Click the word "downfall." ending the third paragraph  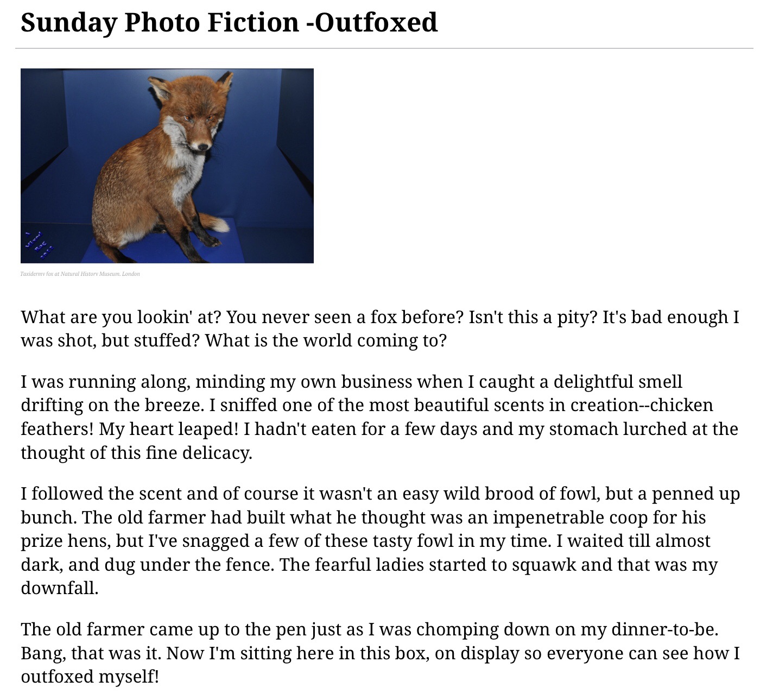point(60,588)
